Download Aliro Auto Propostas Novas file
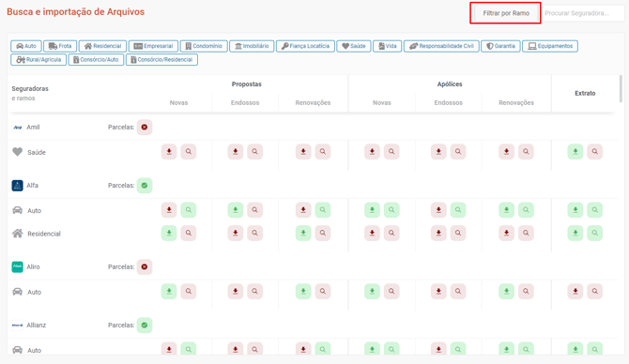The height and width of the screenshot is (364, 629). (169, 292)
